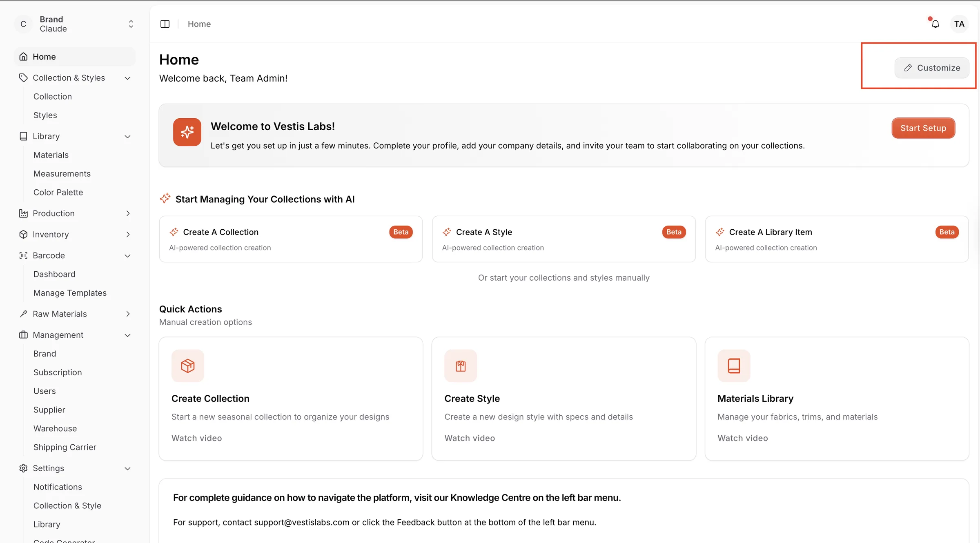Watch video for Materials Library
Image resolution: width=980 pixels, height=543 pixels.
coord(743,438)
